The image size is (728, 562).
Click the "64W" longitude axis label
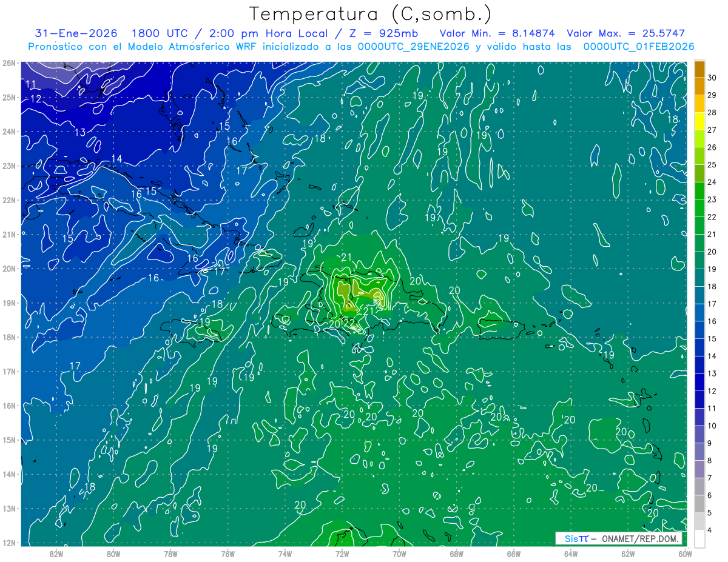tap(571, 554)
